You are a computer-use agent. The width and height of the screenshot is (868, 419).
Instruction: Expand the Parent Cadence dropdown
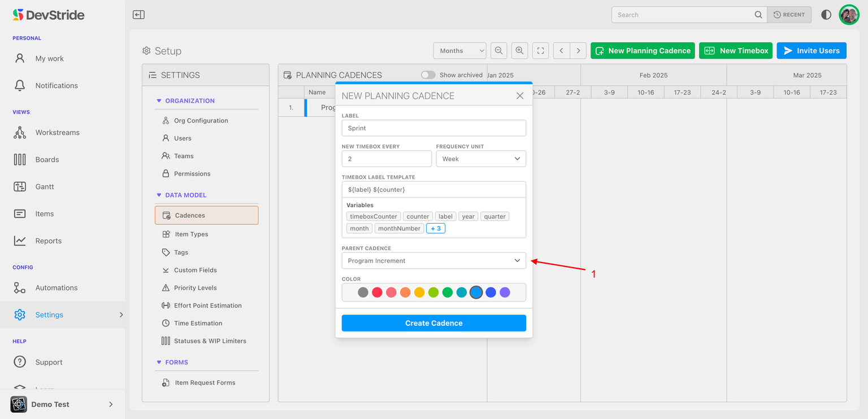(x=433, y=260)
